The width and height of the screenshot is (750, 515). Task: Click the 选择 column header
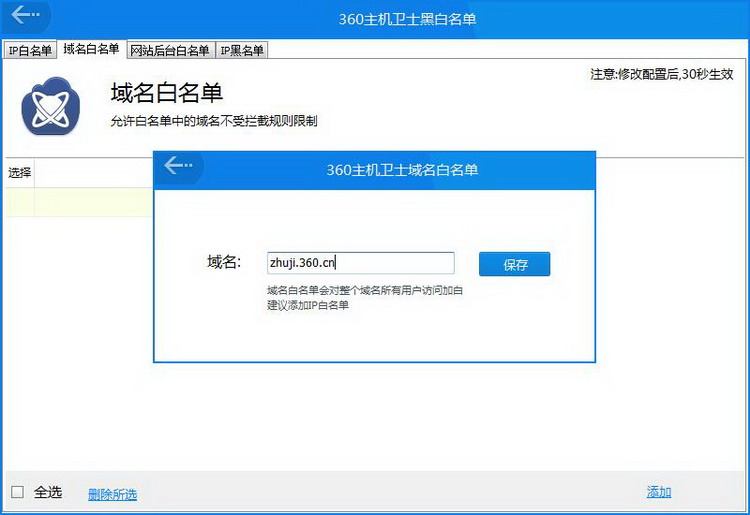(20, 172)
